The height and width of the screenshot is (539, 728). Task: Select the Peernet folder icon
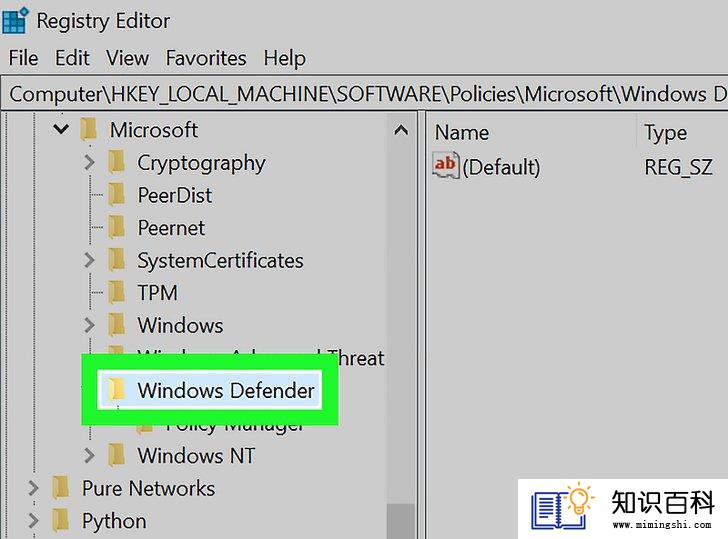[x=117, y=227]
